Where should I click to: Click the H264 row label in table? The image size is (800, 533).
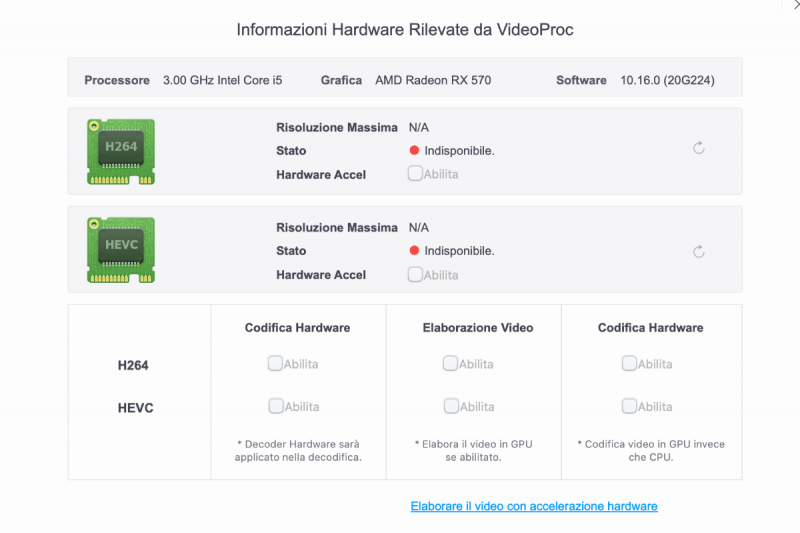click(x=133, y=365)
